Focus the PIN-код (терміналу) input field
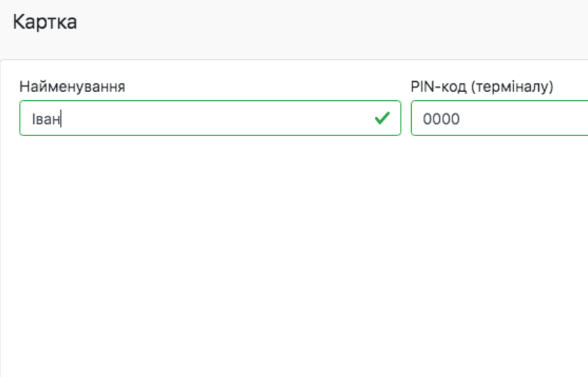Viewport: 588px width, 377px height. click(500, 118)
